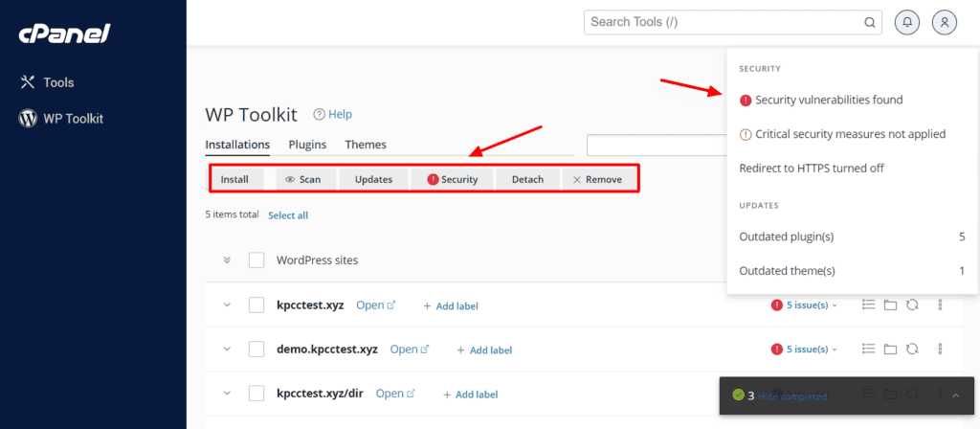Open the user account icon
This screenshot has width=980, height=429.
[x=944, y=22]
